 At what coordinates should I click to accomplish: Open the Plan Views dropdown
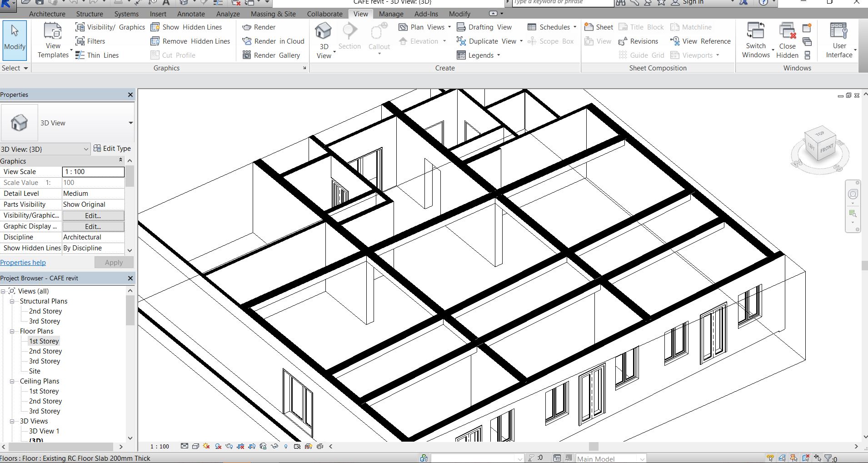(424, 27)
